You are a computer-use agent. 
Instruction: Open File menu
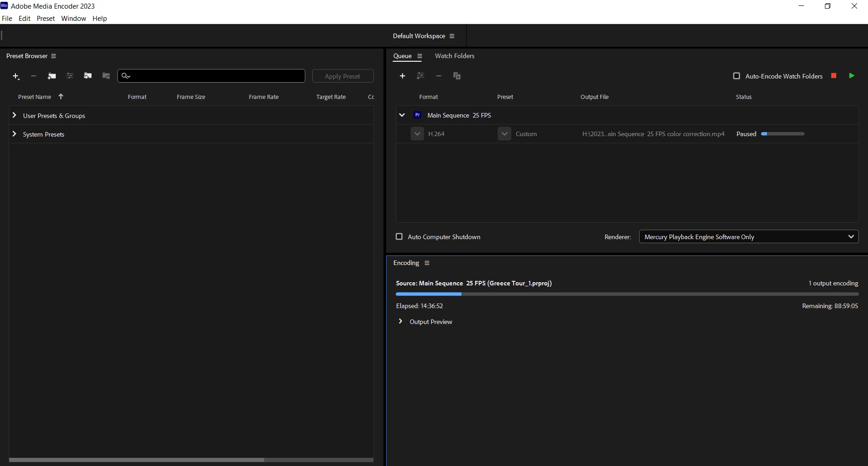pyautogui.click(x=7, y=18)
